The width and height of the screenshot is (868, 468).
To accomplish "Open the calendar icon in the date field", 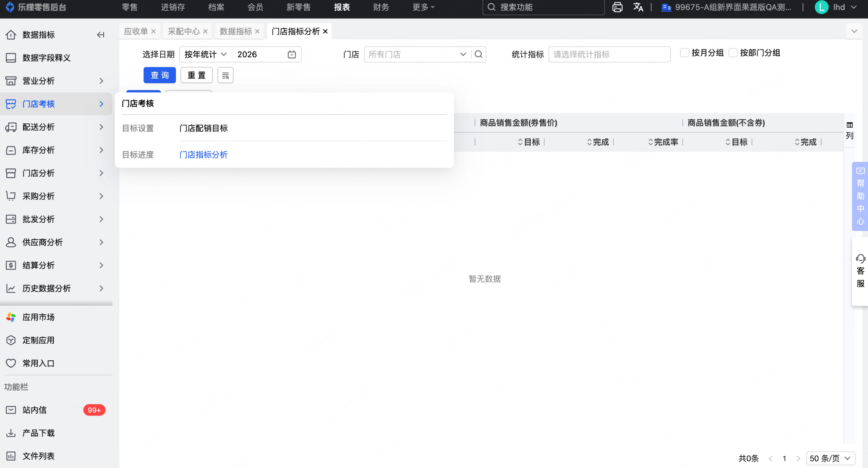I will [x=291, y=54].
